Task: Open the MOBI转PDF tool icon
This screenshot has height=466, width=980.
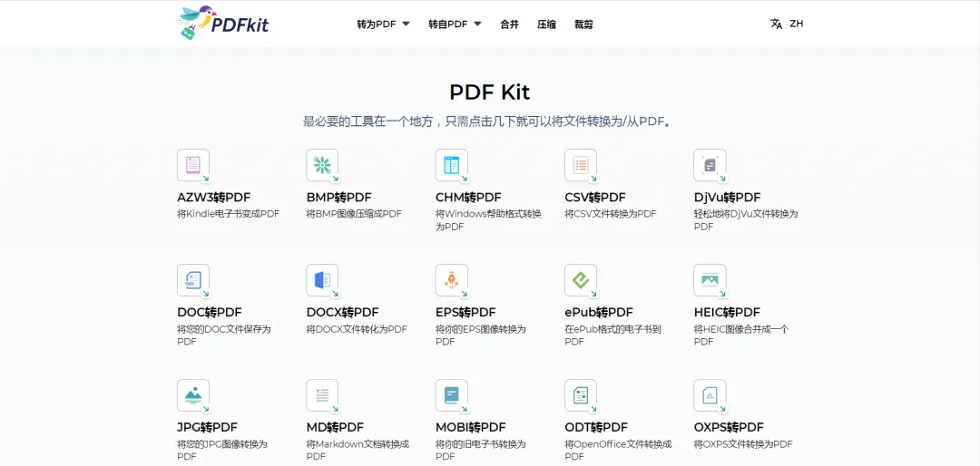Action: (x=452, y=395)
